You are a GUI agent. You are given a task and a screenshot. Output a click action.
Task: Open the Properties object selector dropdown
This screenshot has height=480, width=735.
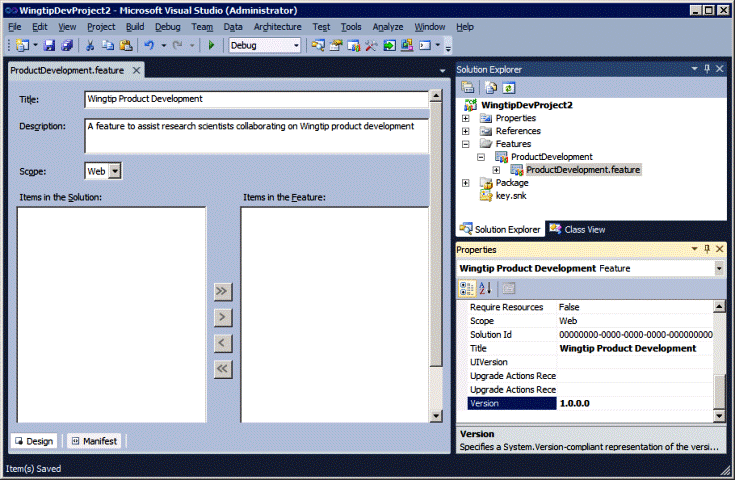(719, 269)
